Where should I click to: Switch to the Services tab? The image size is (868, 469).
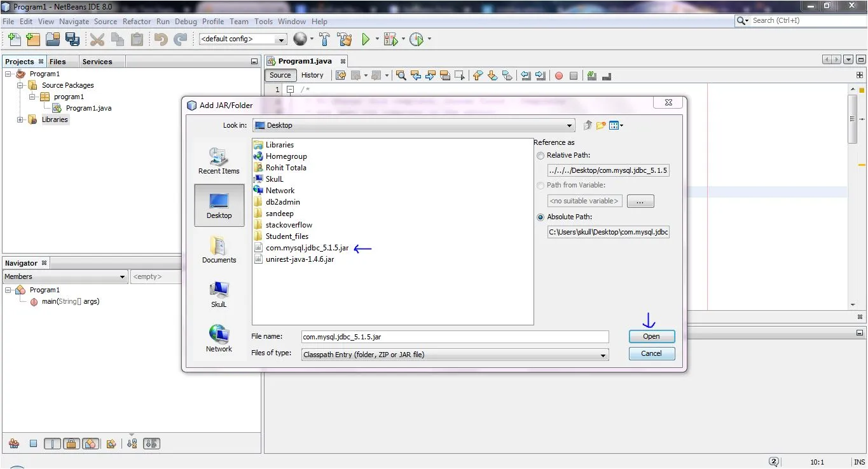click(x=97, y=62)
